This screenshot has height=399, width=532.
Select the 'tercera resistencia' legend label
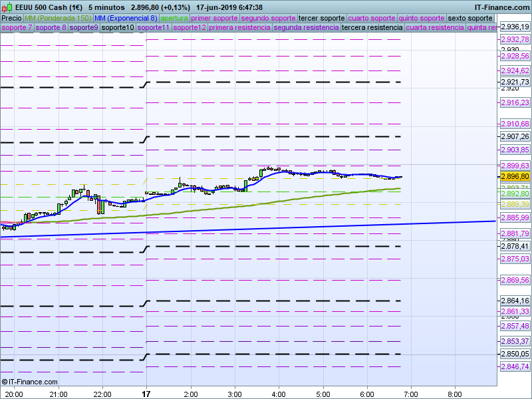pos(372,28)
